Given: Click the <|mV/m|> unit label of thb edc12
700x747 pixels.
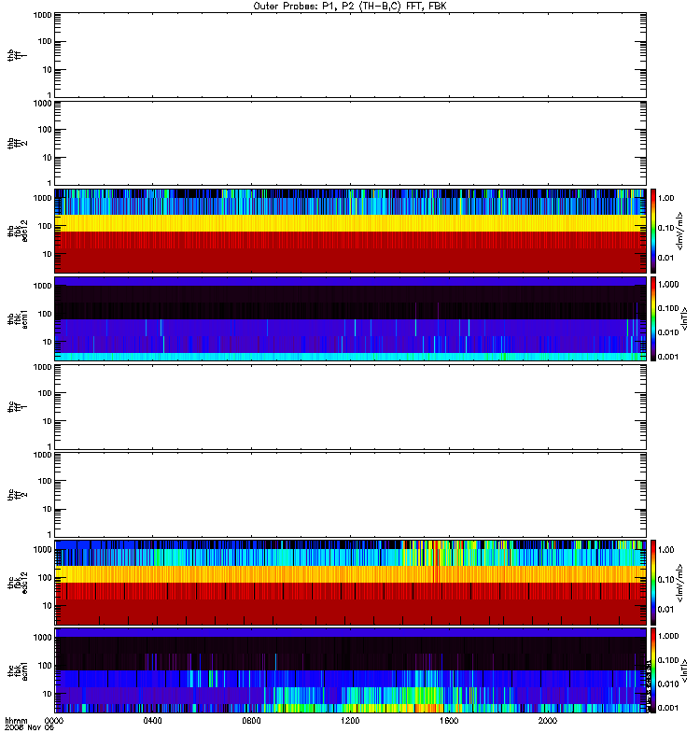Looking at the screenshot, I should 680,231.
